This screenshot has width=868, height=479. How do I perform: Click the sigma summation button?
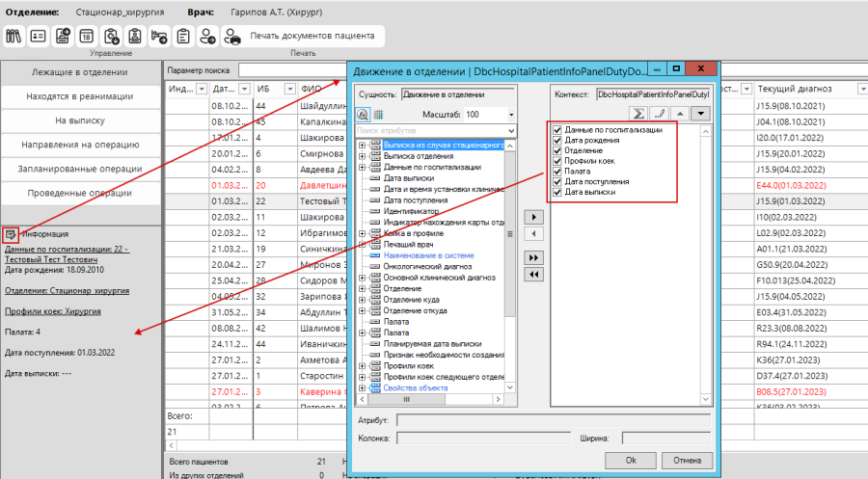638,114
